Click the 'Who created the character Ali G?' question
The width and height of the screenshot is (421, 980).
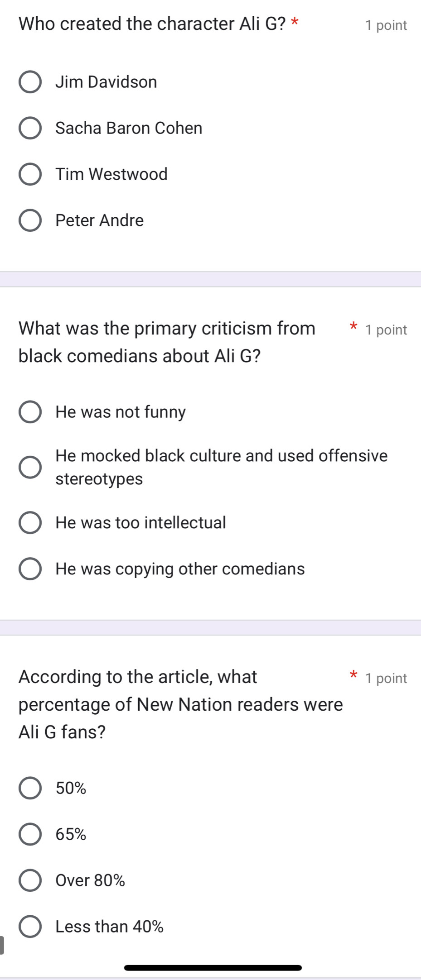coord(152,24)
